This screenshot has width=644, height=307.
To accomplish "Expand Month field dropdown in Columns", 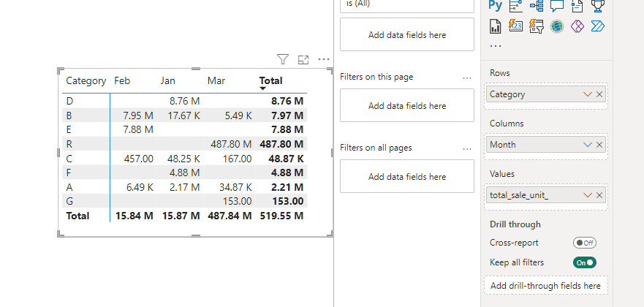I will pos(587,145).
